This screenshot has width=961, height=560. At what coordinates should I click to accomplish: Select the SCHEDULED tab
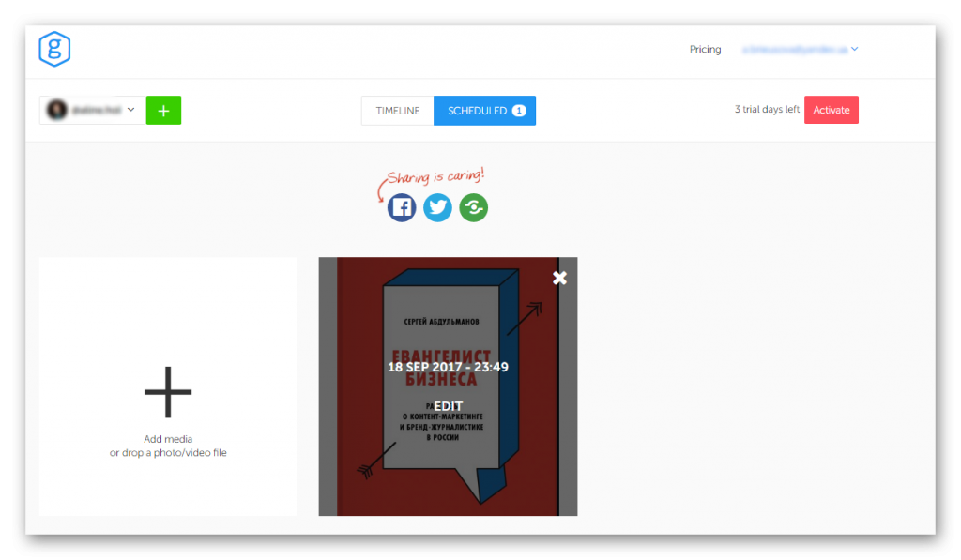pos(477,111)
